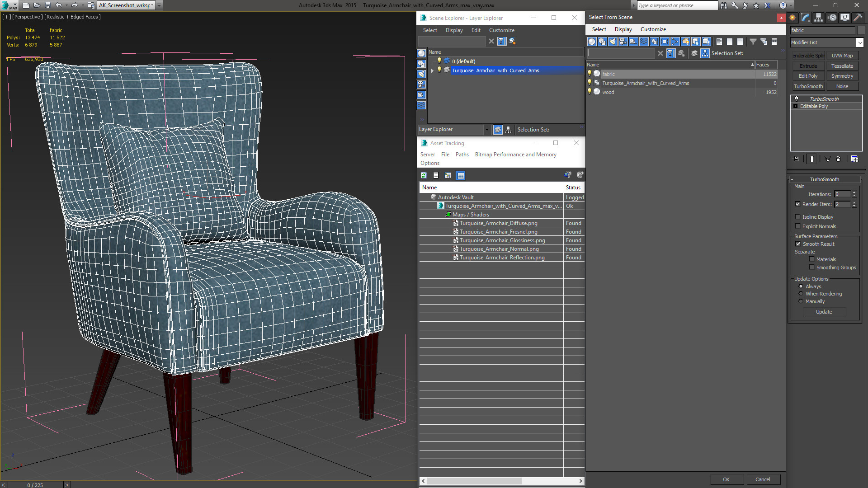Toggle Show End Result icon below modifier stack
Viewport: 868px width, 488px height.
812,159
